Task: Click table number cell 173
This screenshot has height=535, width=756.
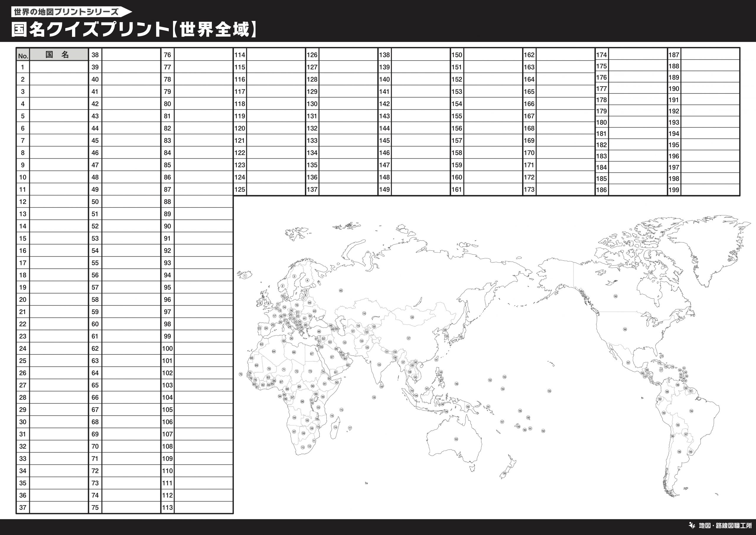Action: (x=529, y=189)
